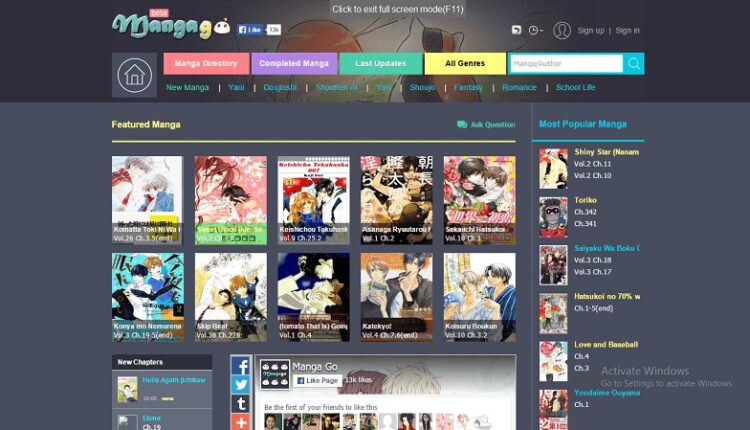
Task: Click the home icon button
Action: click(x=134, y=75)
